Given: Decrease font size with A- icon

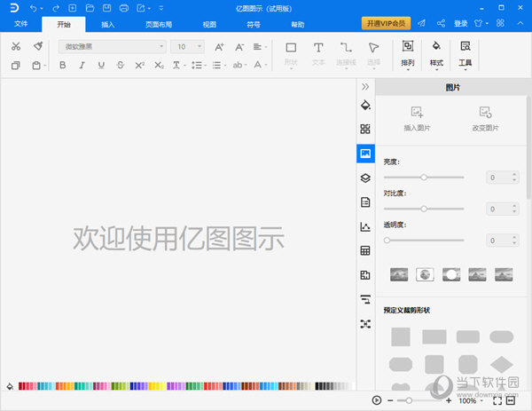Looking at the screenshot, I should pos(239,47).
